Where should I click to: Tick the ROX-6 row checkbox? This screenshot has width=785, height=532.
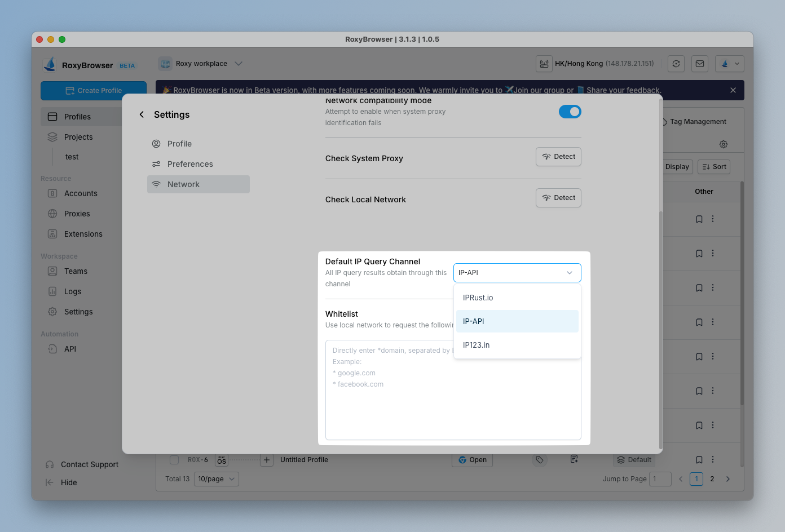[x=174, y=460]
